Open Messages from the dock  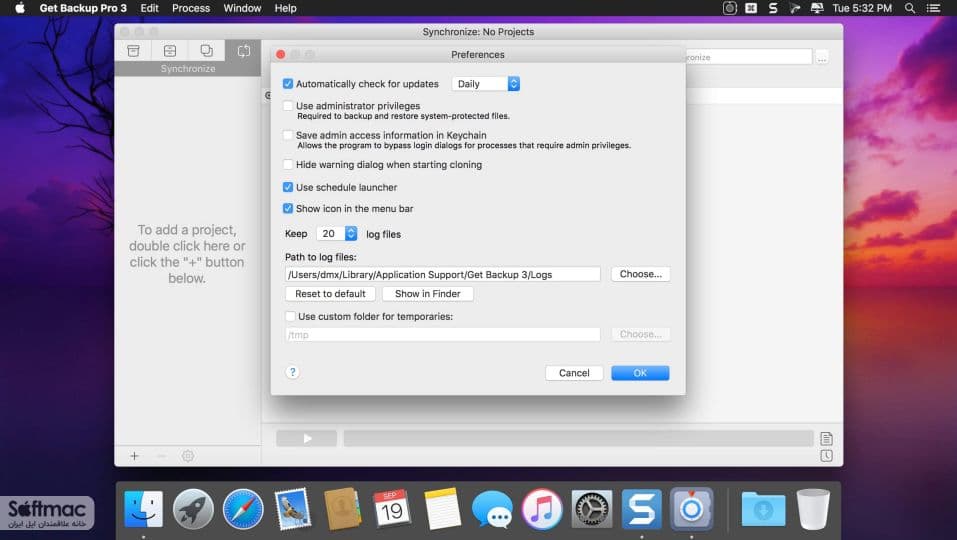tap(492, 509)
